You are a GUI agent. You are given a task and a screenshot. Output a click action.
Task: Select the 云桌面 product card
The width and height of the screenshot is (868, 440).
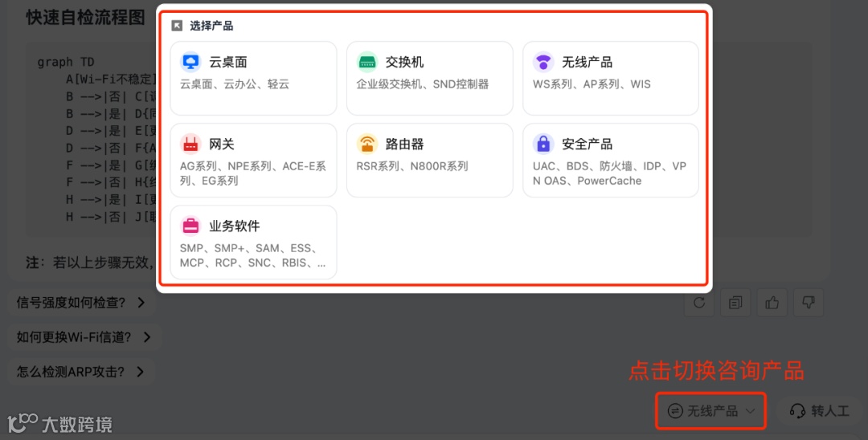click(253, 78)
